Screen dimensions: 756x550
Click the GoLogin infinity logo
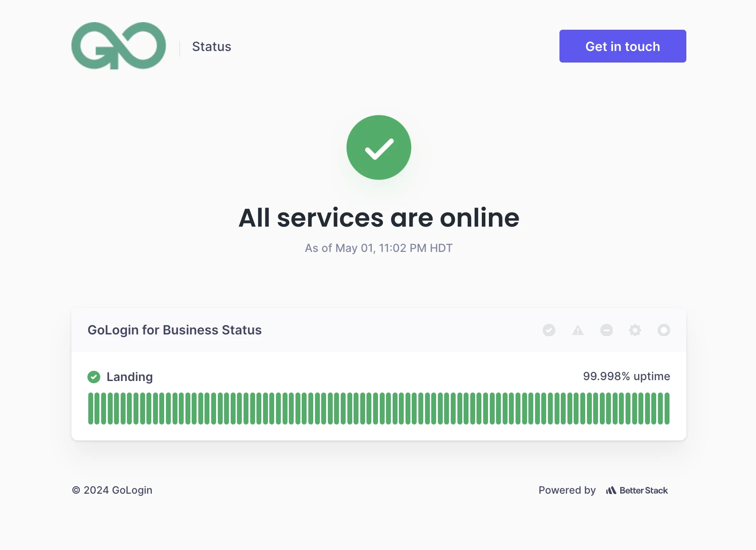(118, 46)
